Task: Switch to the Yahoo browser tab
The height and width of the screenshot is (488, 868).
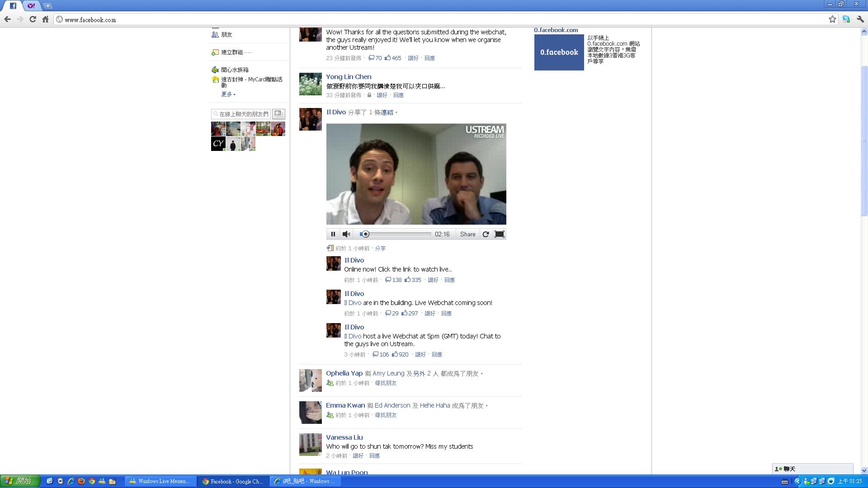Action: tap(31, 5)
